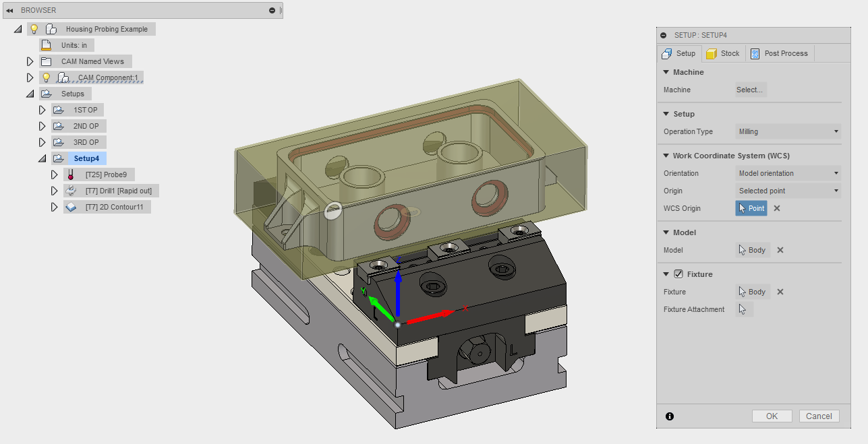Toggle the CAM Component:1 visibility light bulb
868x444 pixels.
coord(47,77)
